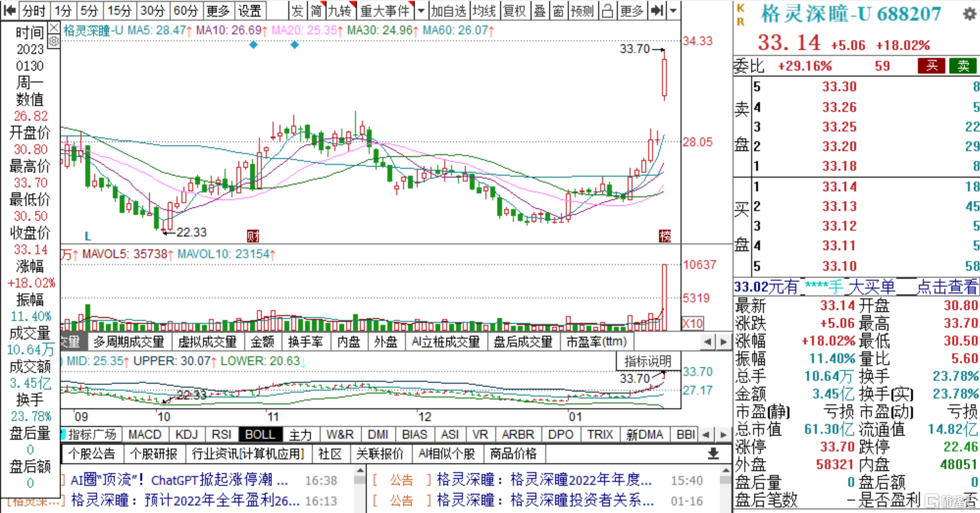Open the settings gear beside the stock title
Image resolution: width=980 pixels, height=513 pixels.
968,14
